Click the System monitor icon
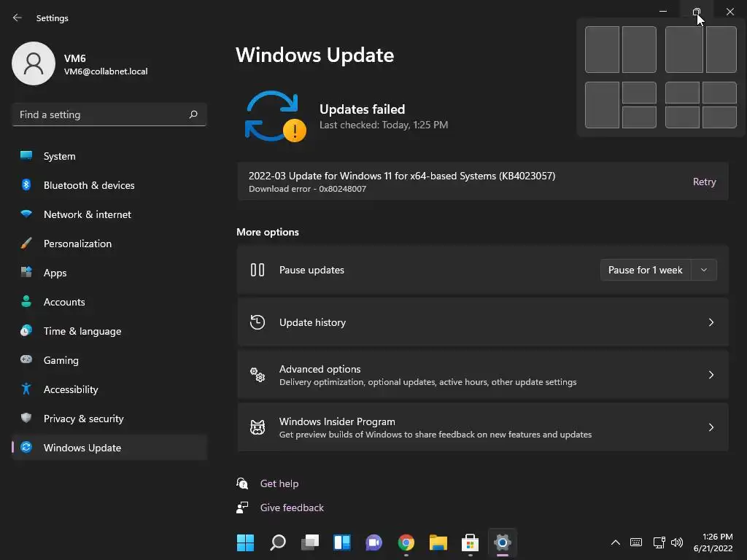Screen dimensions: 747x560 (26, 155)
